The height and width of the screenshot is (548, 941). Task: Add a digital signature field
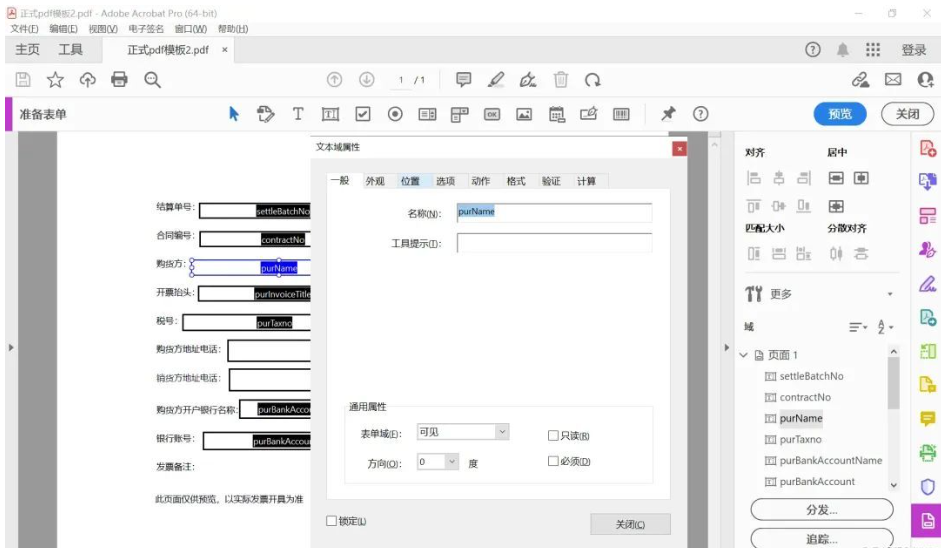coord(589,113)
